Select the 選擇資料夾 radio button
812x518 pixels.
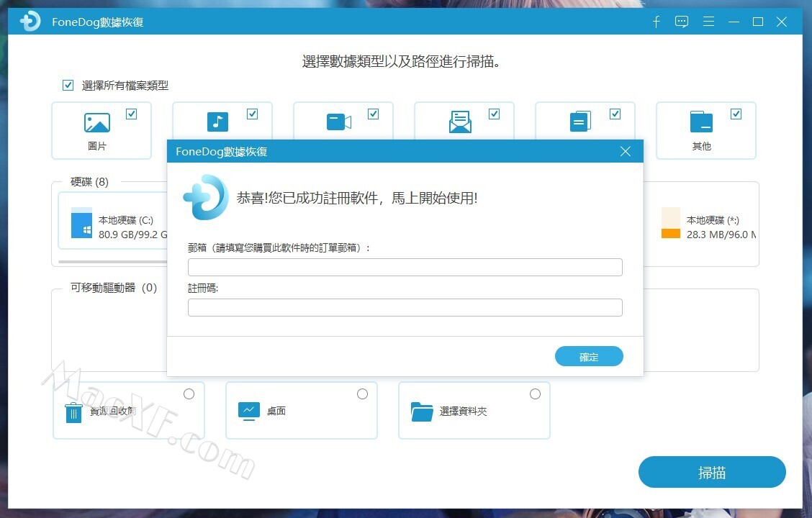pos(535,394)
